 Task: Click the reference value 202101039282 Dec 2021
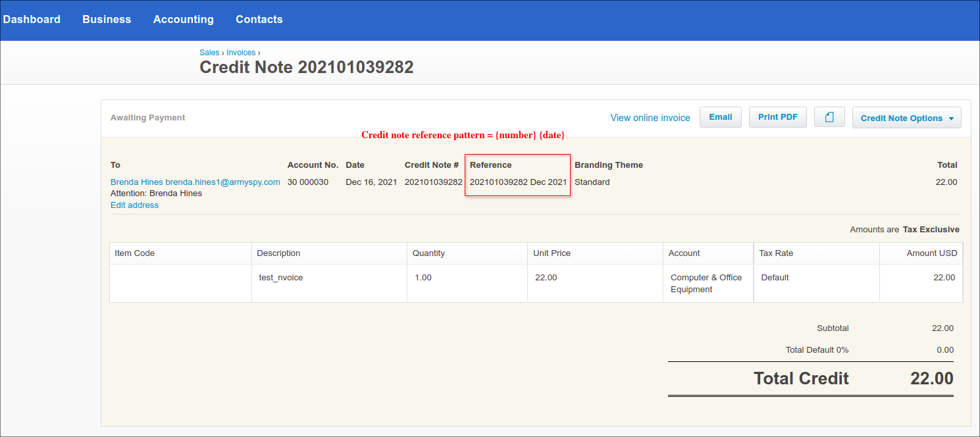click(x=518, y=182)
